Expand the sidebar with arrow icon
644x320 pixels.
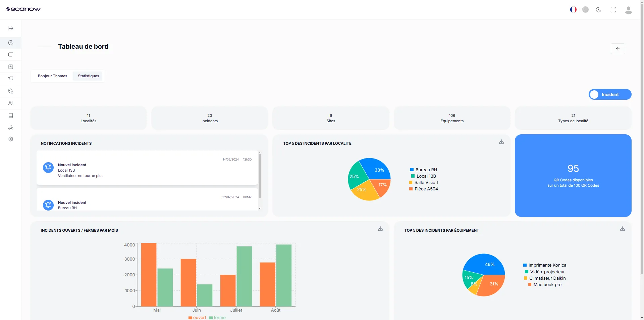point(10,29)
